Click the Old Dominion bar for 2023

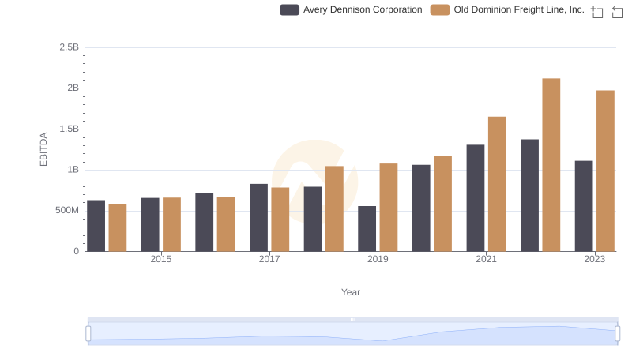(605, 171)
